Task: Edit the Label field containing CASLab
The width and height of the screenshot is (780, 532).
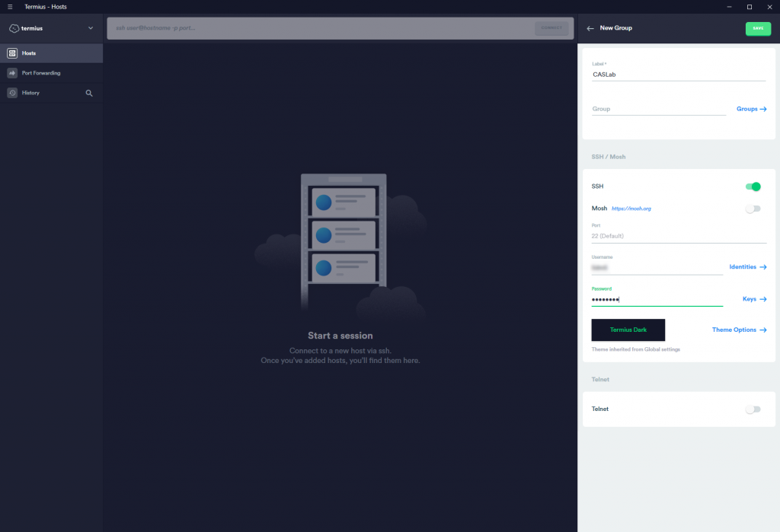Action: (x=679, y=75)
